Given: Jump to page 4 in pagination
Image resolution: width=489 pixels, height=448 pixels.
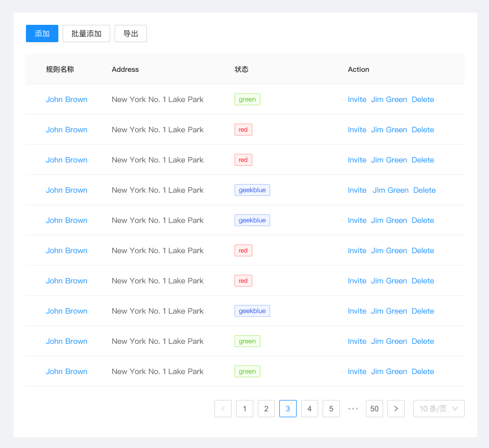Looking at the screenshot, I should click(x=310, y=409).
